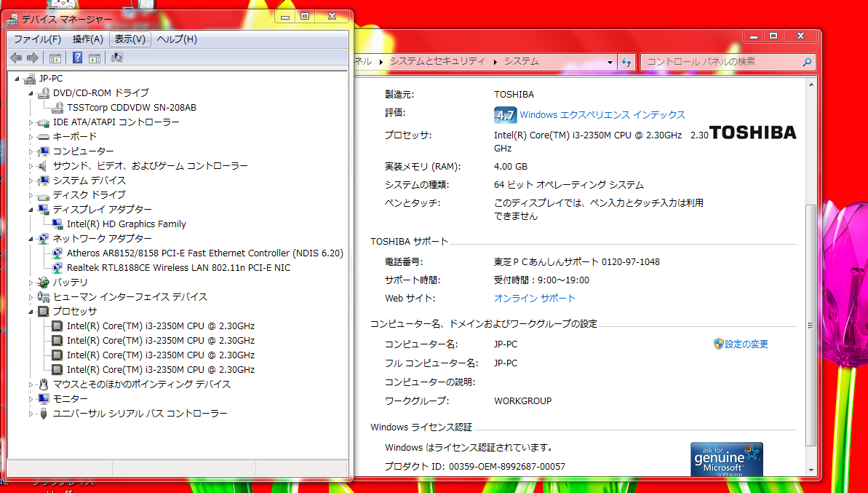Click the System window scrollbar up arrow
The height and width of the screenshot is (493, 868).
pyautogui.click(x=811, y=84)
